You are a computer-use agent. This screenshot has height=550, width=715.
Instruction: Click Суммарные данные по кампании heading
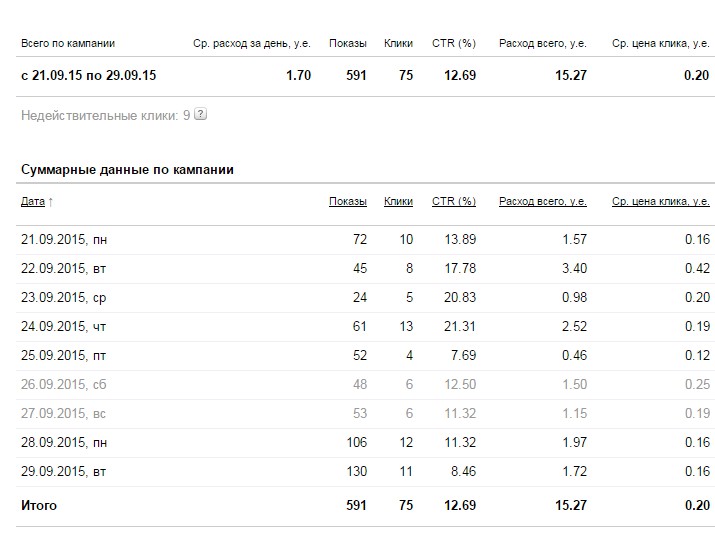coord(127,170)
